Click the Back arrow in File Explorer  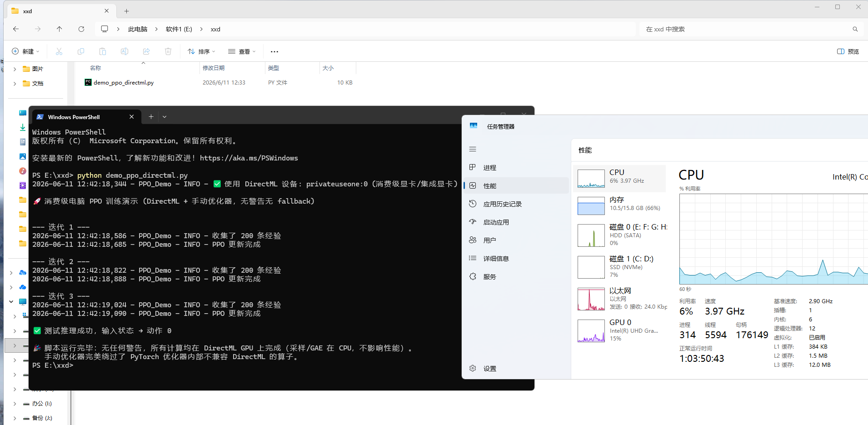coord(16,29)
